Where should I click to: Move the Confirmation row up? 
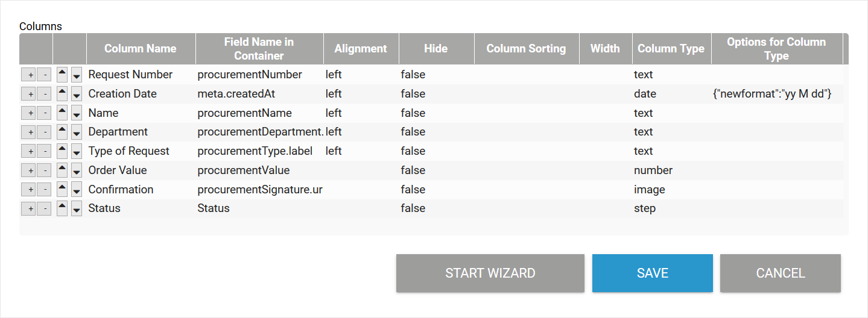tap(62, 190)
